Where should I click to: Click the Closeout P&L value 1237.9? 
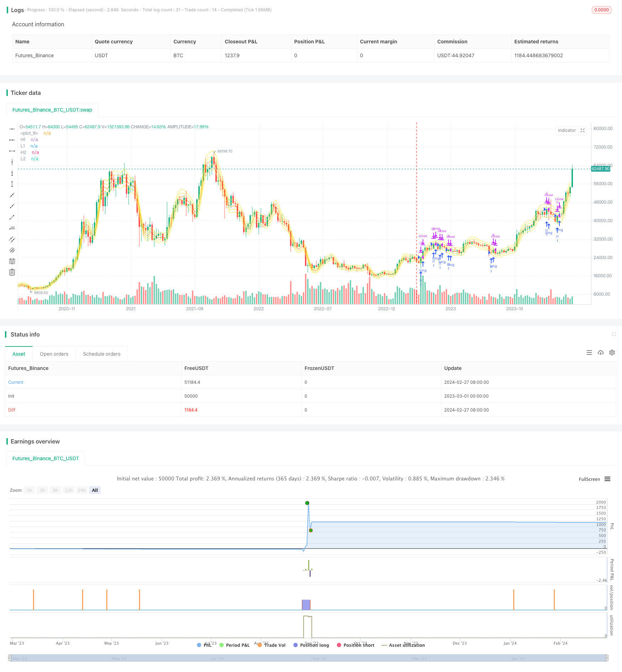pyautogui.click(x=232, y=55)
